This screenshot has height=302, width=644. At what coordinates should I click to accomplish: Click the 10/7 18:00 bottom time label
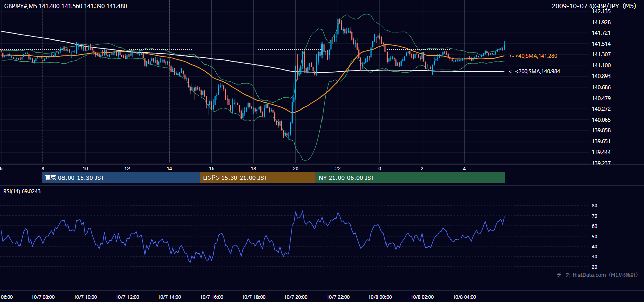point(253,297)
